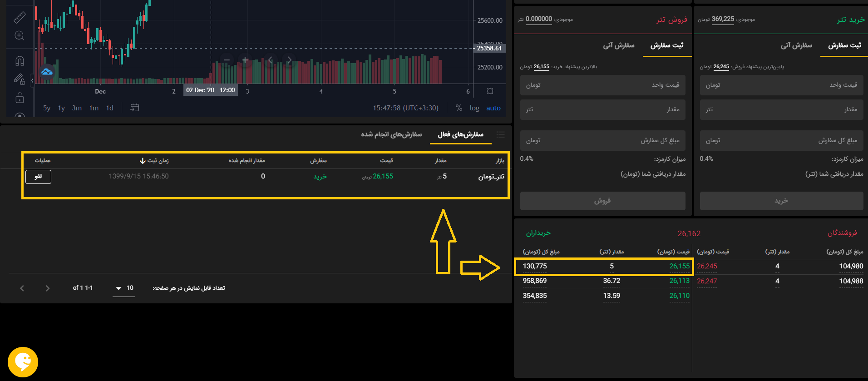This screenshot has width=868, height=381.
Task: Open the yellow chat support bubble
Action: (23, 362)
